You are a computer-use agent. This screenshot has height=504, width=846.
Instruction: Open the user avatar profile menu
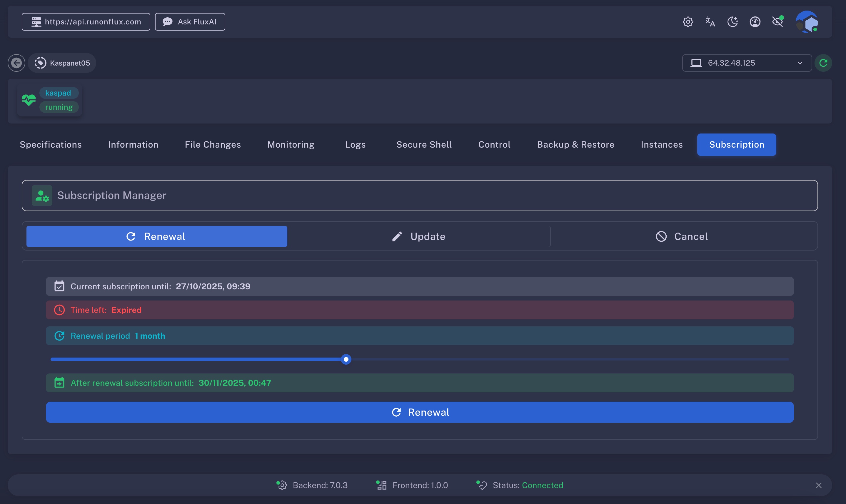(x=807, y=22)
